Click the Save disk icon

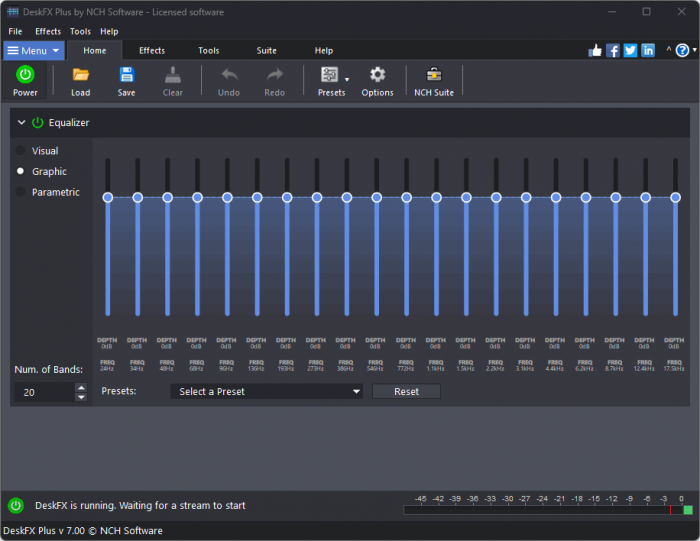click(x=126, y=75)
